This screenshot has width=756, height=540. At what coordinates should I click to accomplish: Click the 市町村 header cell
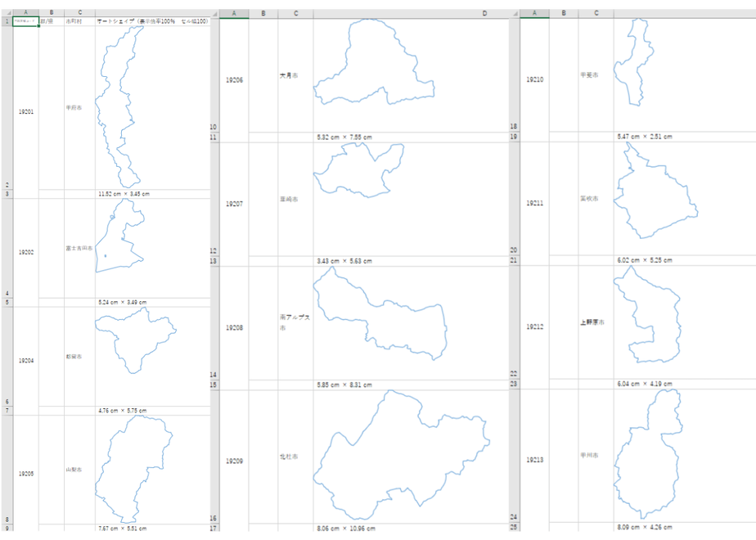click(79, 21)
